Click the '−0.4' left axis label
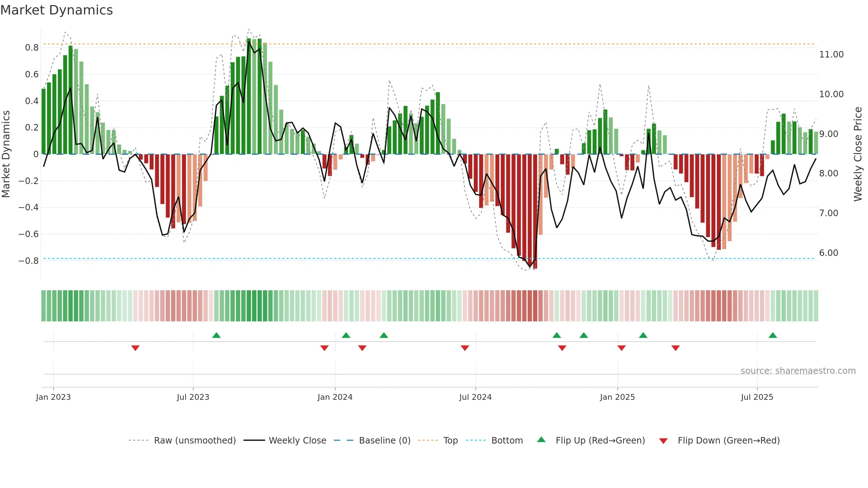The image size is (868, 488). tap(28, 207)
